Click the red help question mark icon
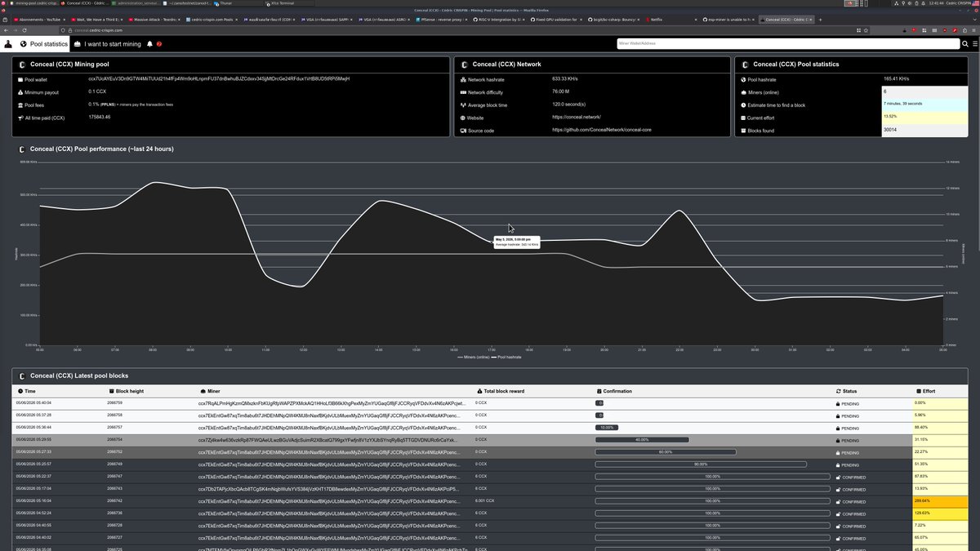 pyautogui.click(x=159, y=44)
